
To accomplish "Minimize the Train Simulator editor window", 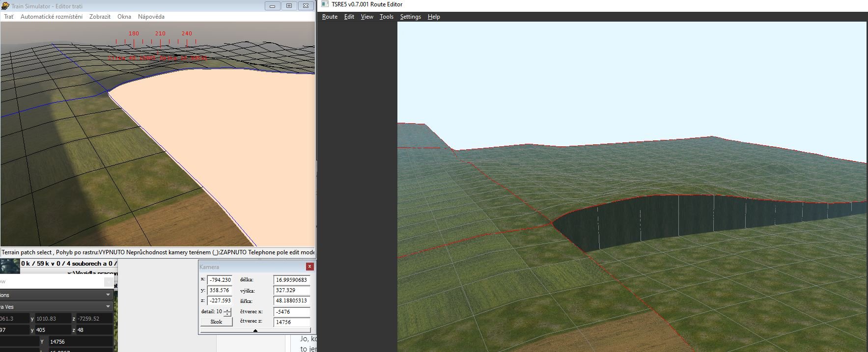I will 272,6.
